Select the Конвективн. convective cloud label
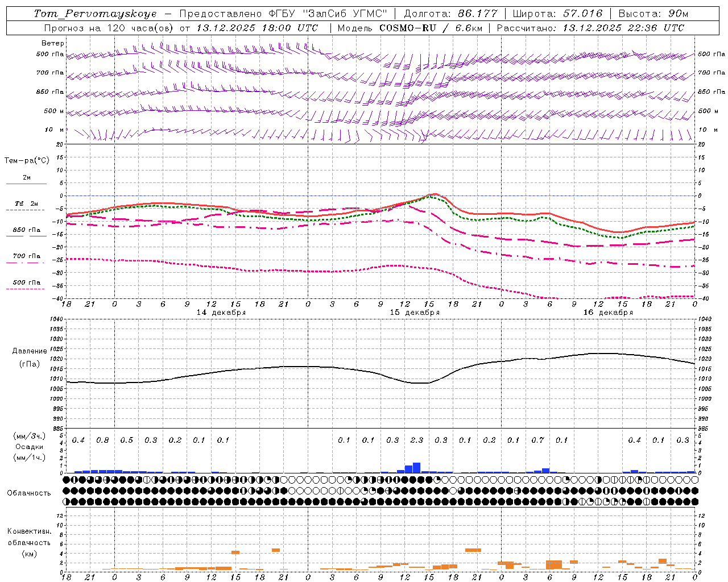The height and width of the screenshot is (582, 728). point(29,531)
